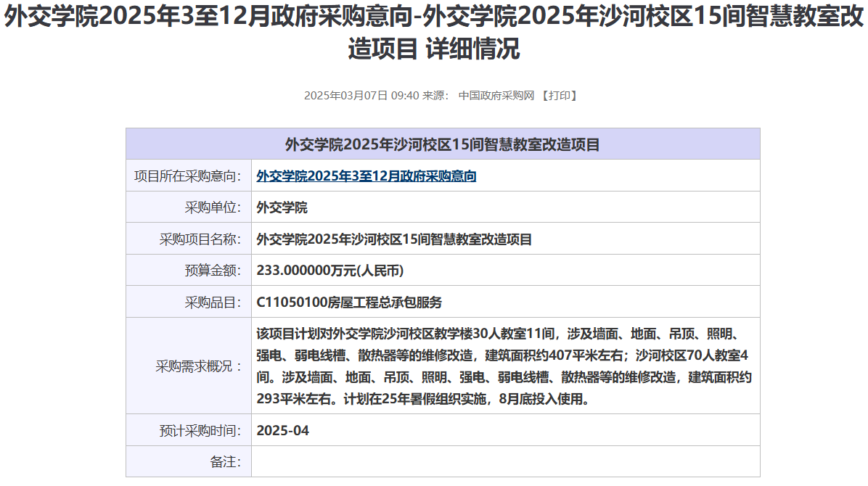Open the 中国政府采购网 source link

(x=496, y=96)
